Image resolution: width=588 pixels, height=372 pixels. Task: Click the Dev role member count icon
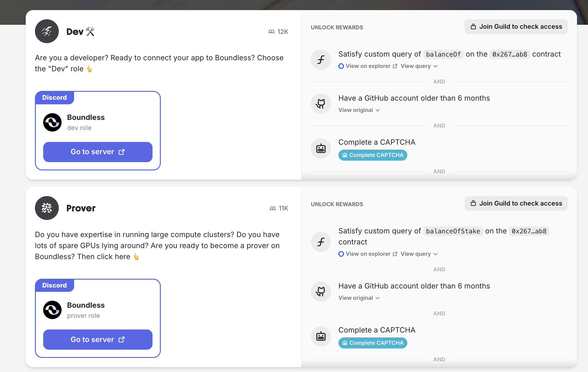[x=271, y=32]
